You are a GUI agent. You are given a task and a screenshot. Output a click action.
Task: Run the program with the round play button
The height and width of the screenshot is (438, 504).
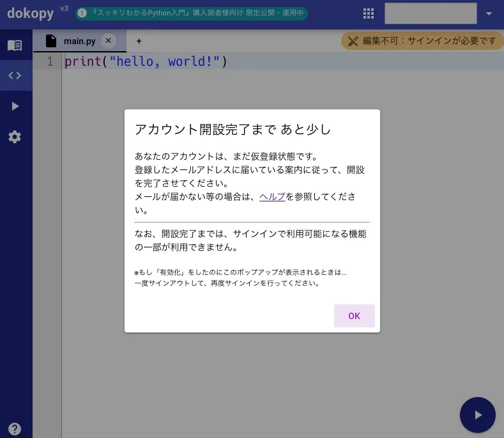click(x=478, y=415)
